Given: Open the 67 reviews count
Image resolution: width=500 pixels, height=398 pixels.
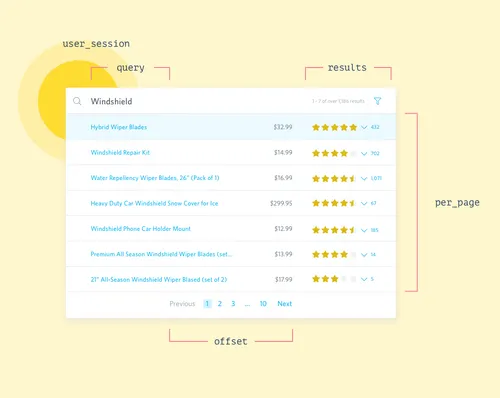Looking at the screenshot, I should 373,203.
